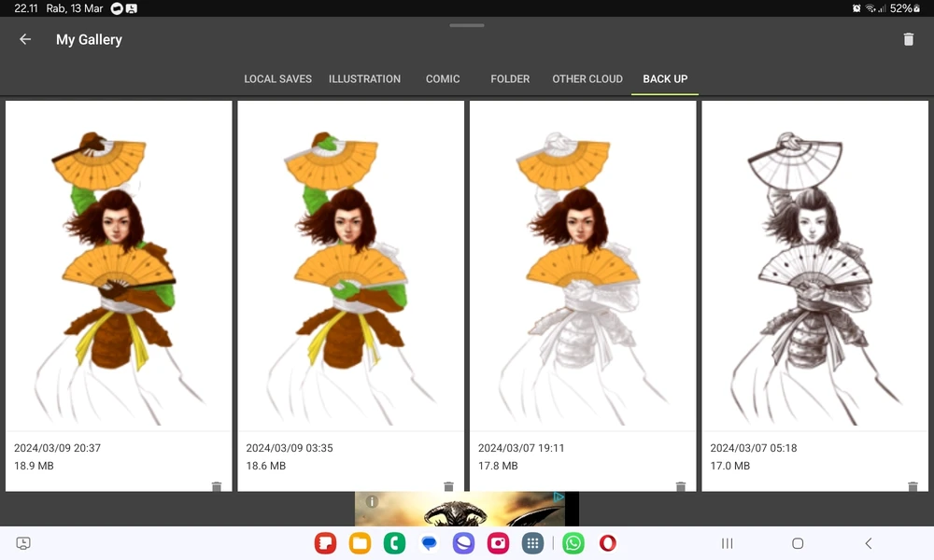Launch the Phone app from the taskbar

click(394, 543)
